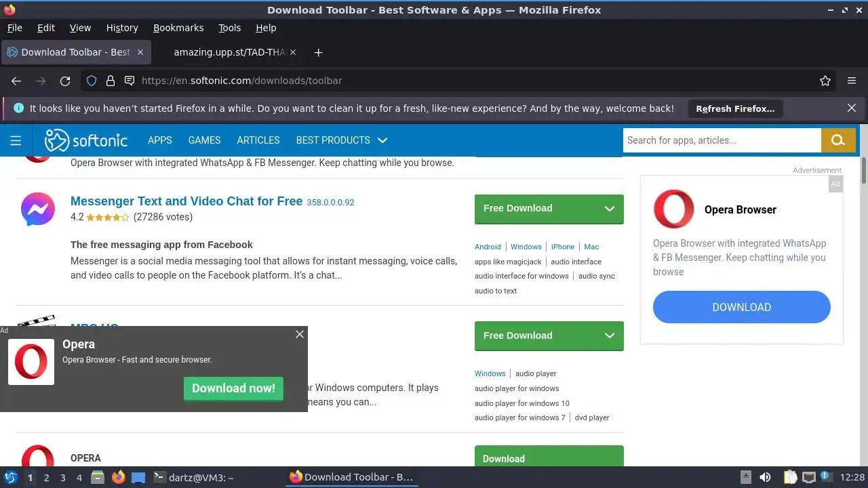Image resolution: width=868 pixels, height=488 pixels.
Task: Open Messenger Text and Video Chat title link
Action: [x=186, y=201]
